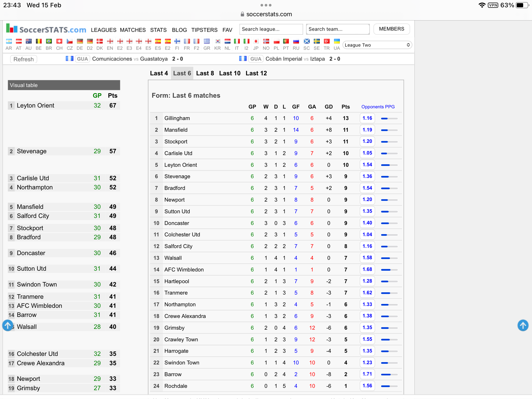Tap the scroll-to-top arrow beside Walsall

(x=8, y=325)
